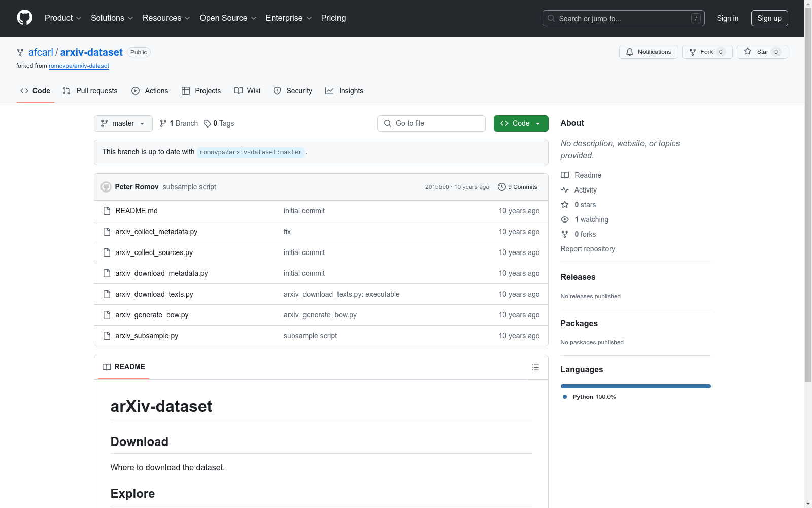The height and width of the screenshot is (508, 812).
Task: Switch to the Projects tab
Action: (201, 91)
